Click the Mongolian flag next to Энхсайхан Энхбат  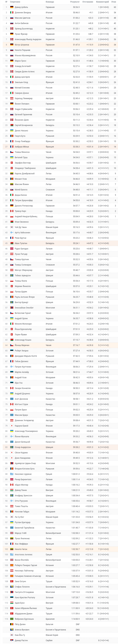coord(12,308)
